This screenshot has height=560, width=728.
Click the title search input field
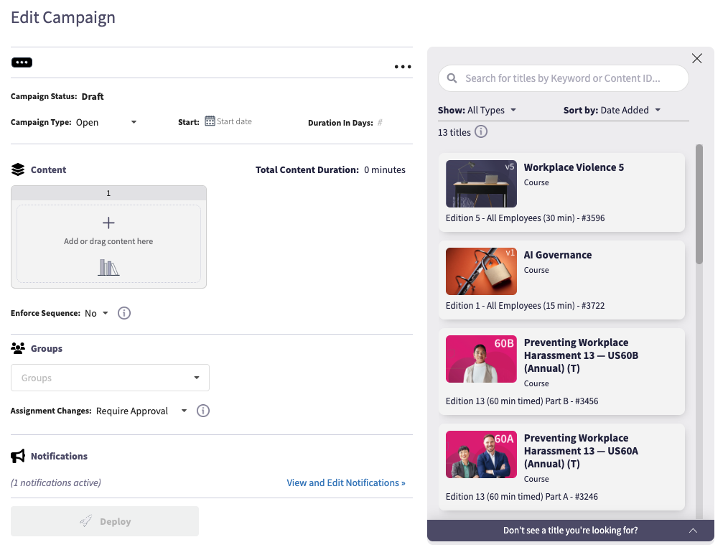pyautogui.click(x=563, y=78)
